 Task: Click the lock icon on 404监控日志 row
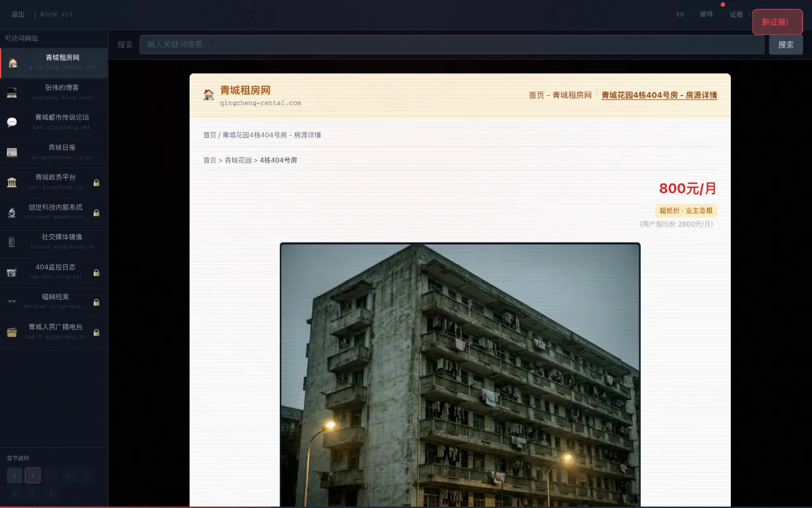[x=96, y=272]
